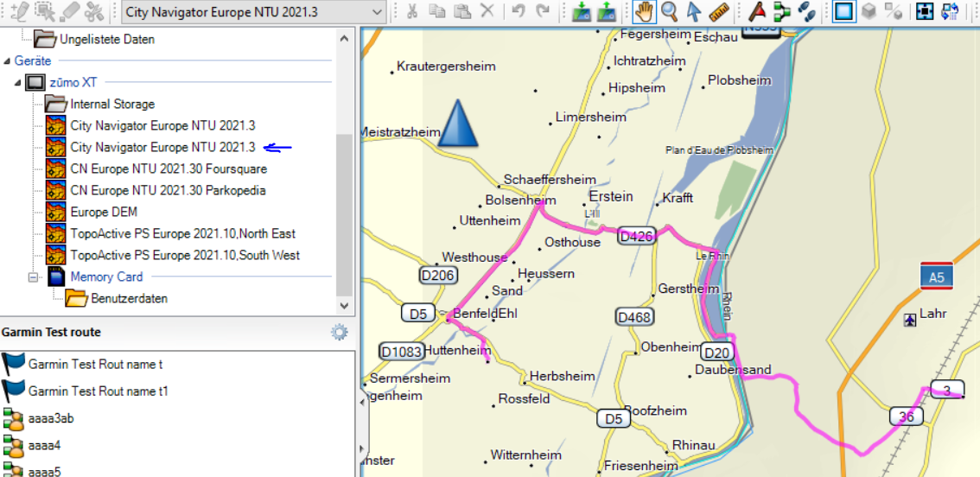Select CN Europe NTU 2021.30 Parkopedia
Screen dimensions: 980x477
point(169,190)
